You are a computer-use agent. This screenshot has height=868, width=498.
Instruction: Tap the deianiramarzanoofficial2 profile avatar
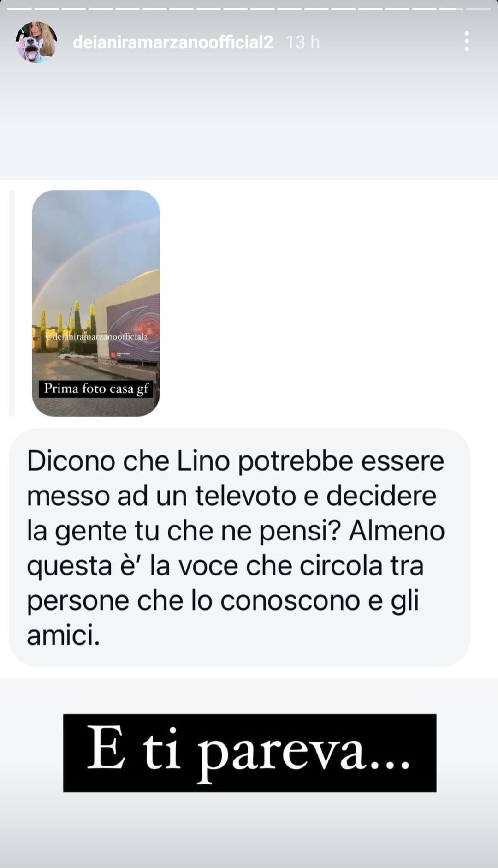pyautogui.click(x=36, y=42)
